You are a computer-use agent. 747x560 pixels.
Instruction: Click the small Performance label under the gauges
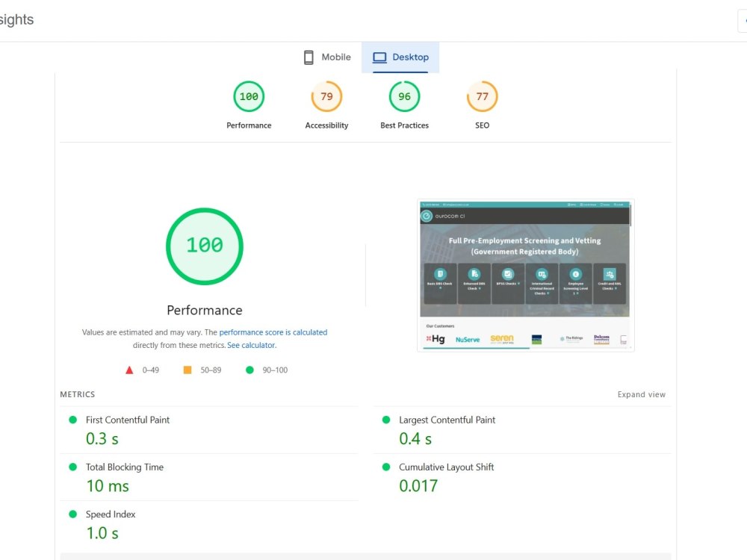click(249, 125)
